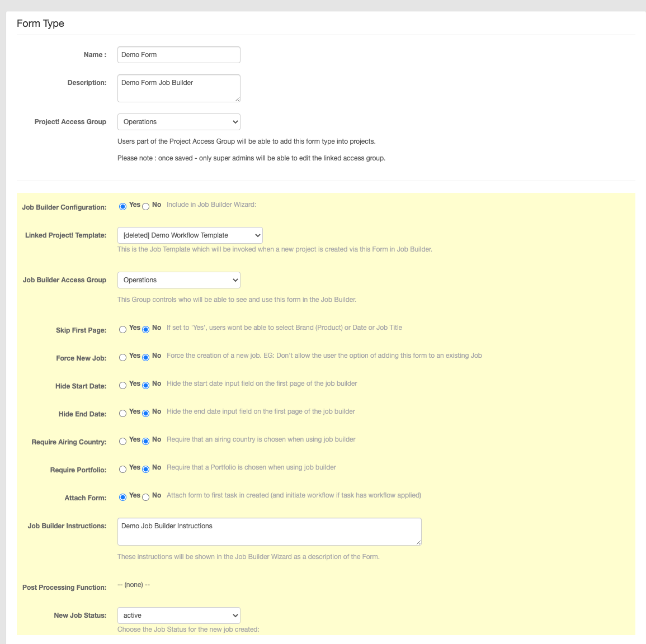Select Yes for Require Portfolio
Viewport: 646px width, 644px height.
coord(123,470)
